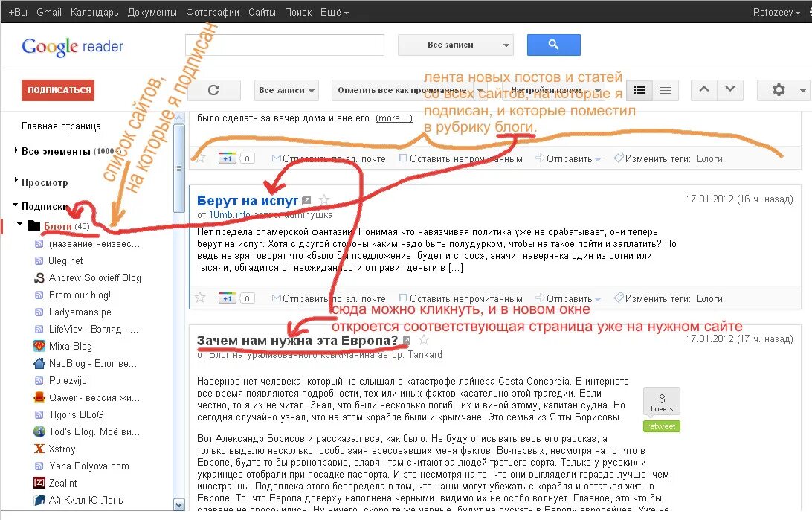Click +1 button under 'Берут на испуг'
Image resolution: width=812 pixels, height=520 pixels.
click(228, 298)
